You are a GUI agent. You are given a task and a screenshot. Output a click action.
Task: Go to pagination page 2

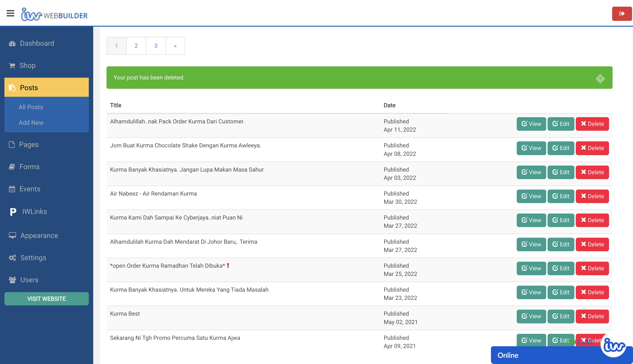tap(136, 46)
